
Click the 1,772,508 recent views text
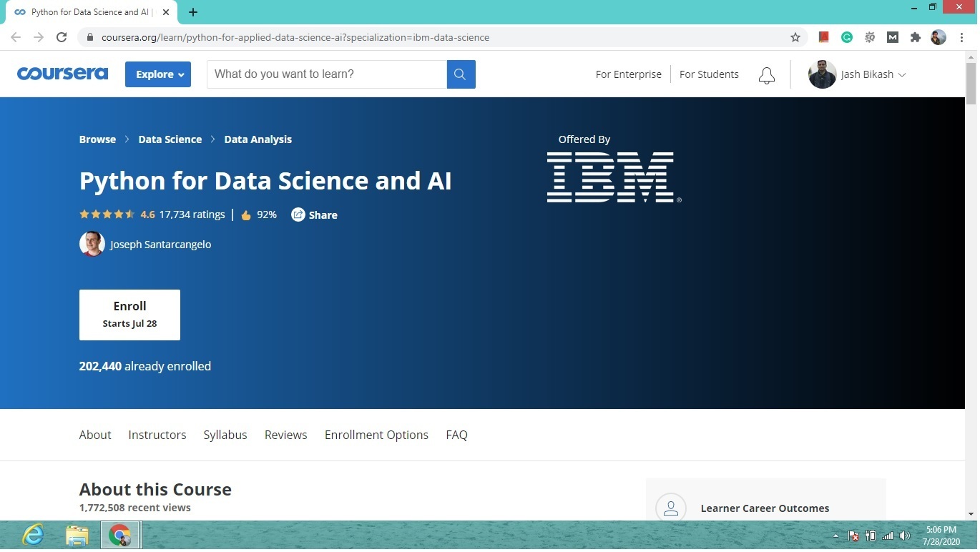[135, 508]
